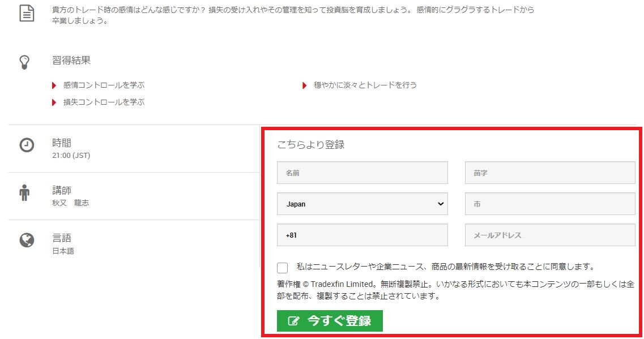The height and width of the screenshot is (339, 644).
Task: Click the red arrow before 感情コントロールを学ぶ
Action: coord(54,85)
